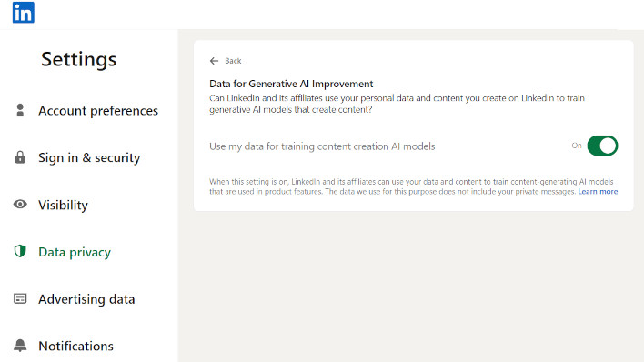This screenshot has height=362, width=644.
Task: Click the Notifications bell icon
Action: 20,346
